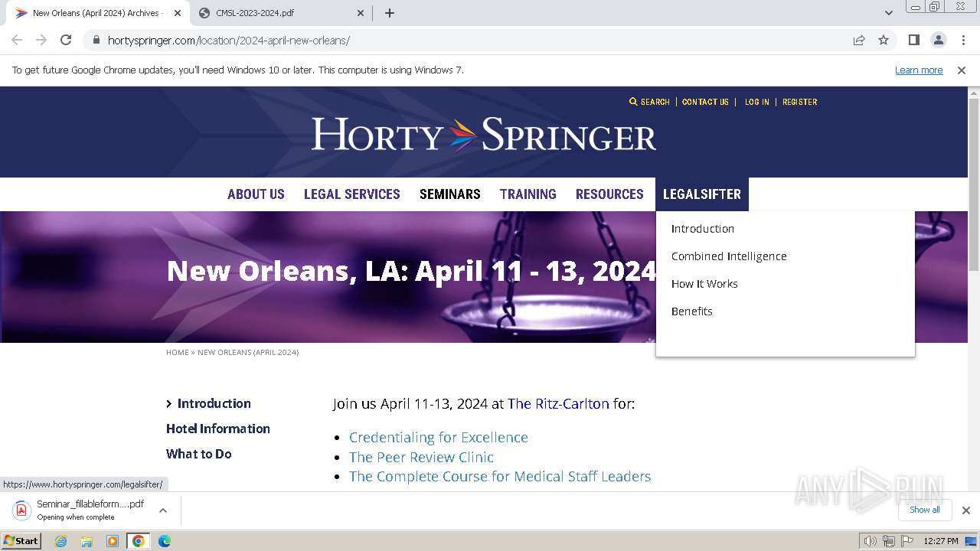Open the LEGAL SERVICES menu
The image size is (980, 551).
tap(351, 194)
